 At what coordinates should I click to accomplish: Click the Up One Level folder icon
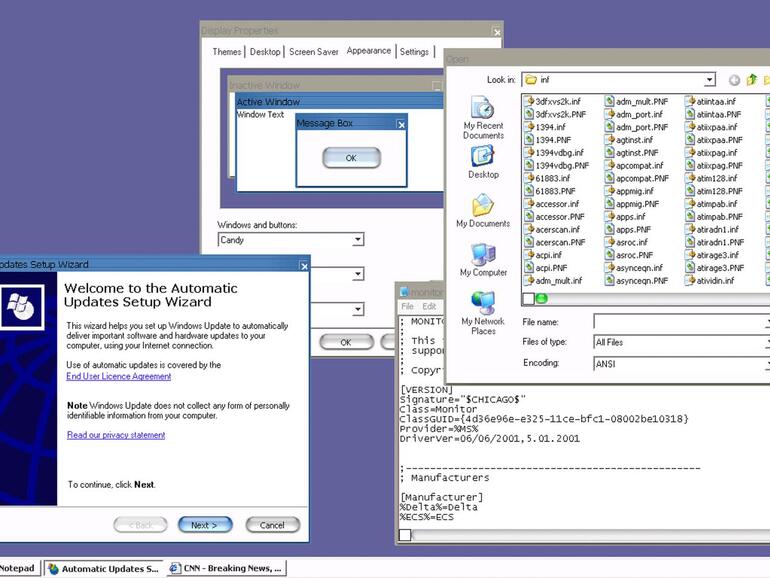[x=751, y=80]
